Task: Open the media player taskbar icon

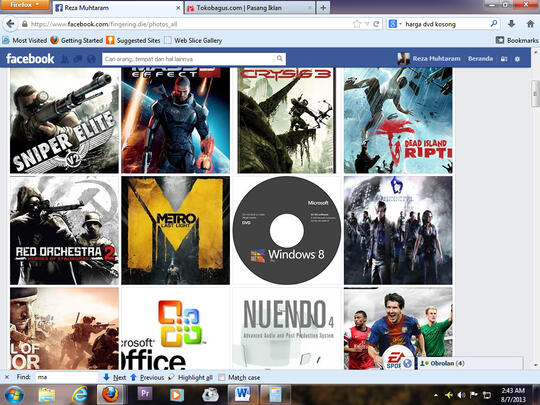Action: [x=177, y=395]
